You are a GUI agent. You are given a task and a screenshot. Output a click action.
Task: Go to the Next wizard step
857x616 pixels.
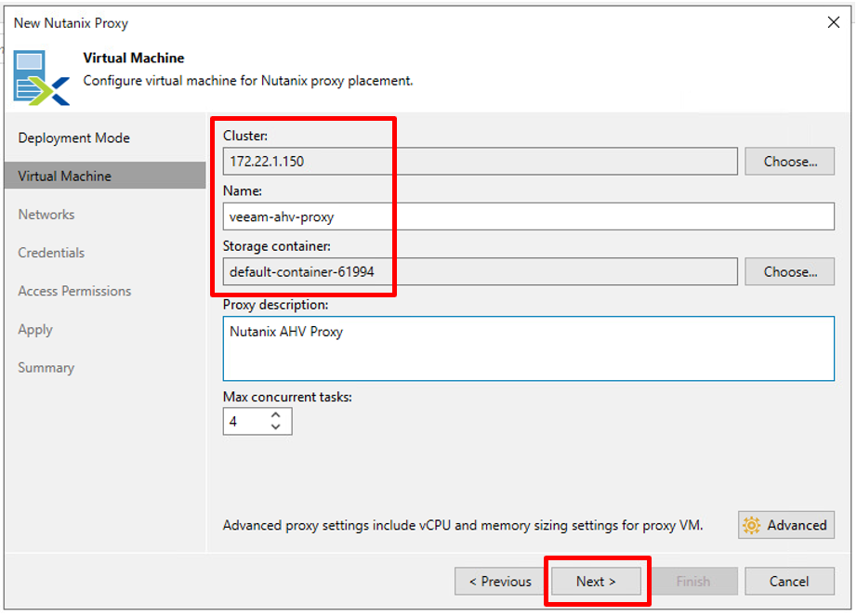pos(597,582)
